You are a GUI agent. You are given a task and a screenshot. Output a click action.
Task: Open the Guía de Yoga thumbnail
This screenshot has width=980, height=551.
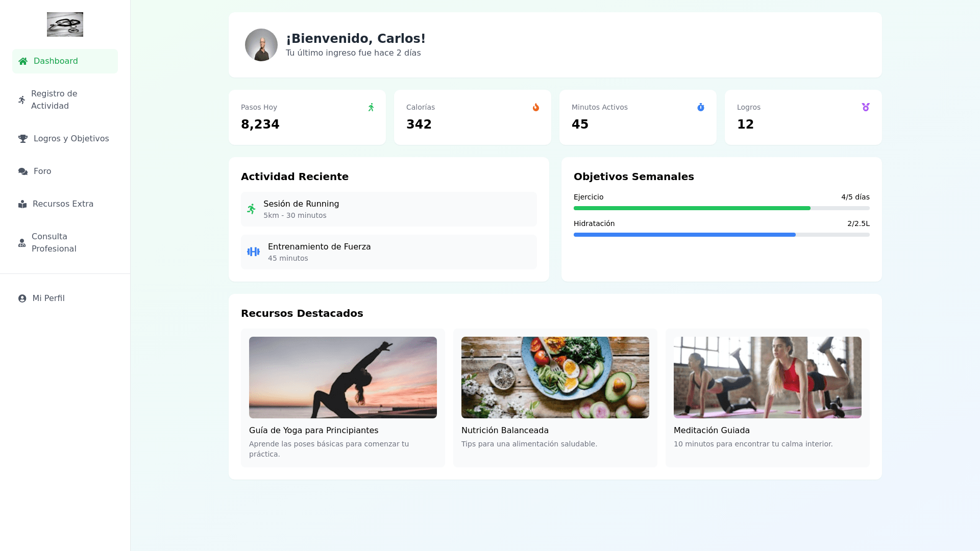coord(343,378)
